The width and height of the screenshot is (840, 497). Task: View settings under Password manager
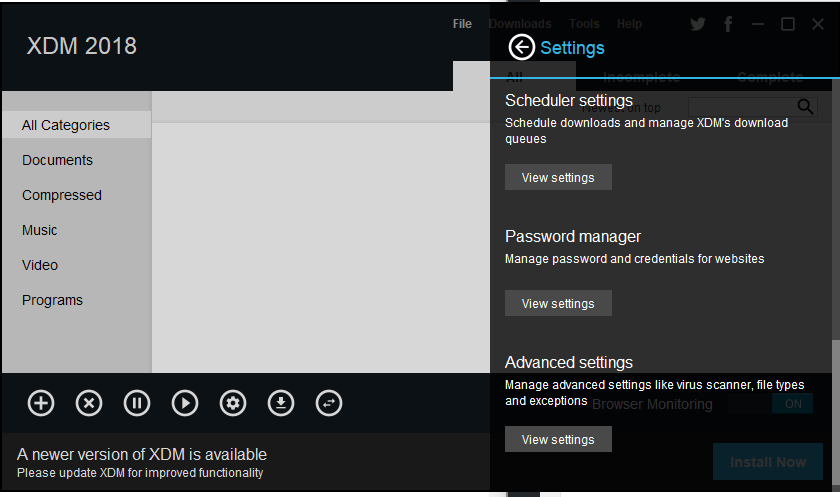point(558,304)
